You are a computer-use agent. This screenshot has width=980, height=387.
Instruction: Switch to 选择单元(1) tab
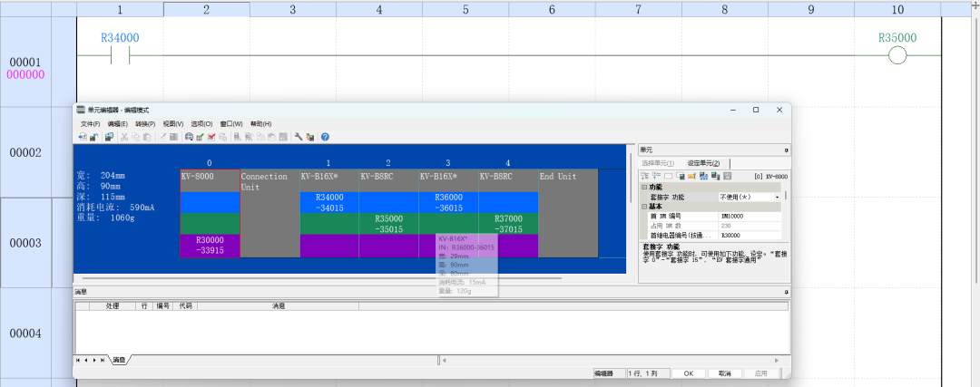click(658, 163)
